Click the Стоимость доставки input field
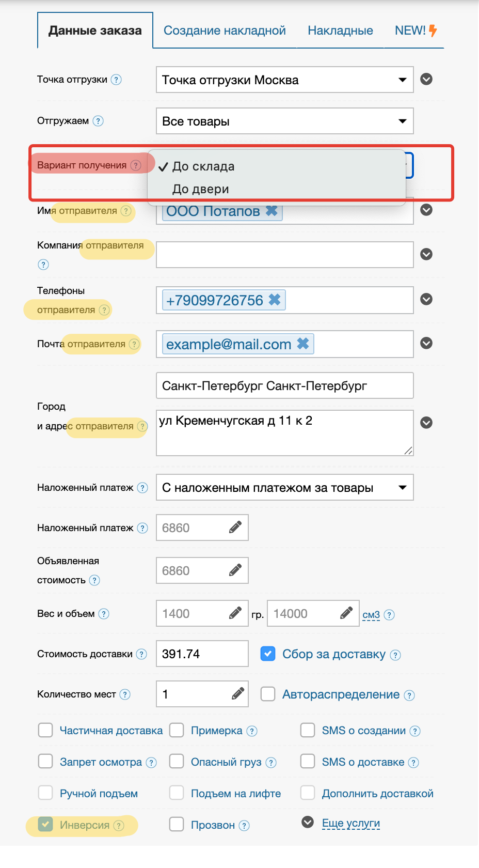Viewport: 479px width, 868px height. click(202, 654)
